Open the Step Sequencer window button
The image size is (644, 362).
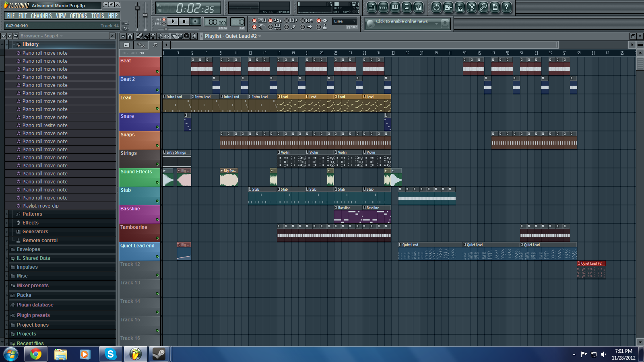pyautogui.click(x=384, y=7)
